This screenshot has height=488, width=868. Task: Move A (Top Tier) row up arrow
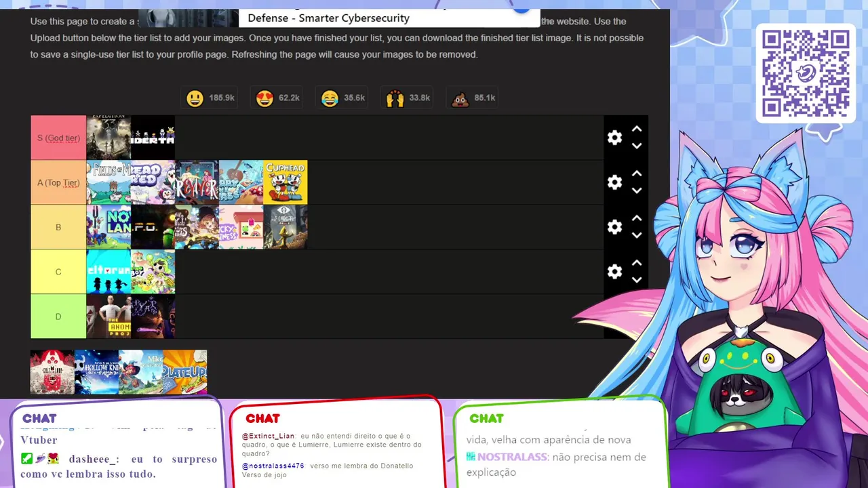(x=637, y=174)
